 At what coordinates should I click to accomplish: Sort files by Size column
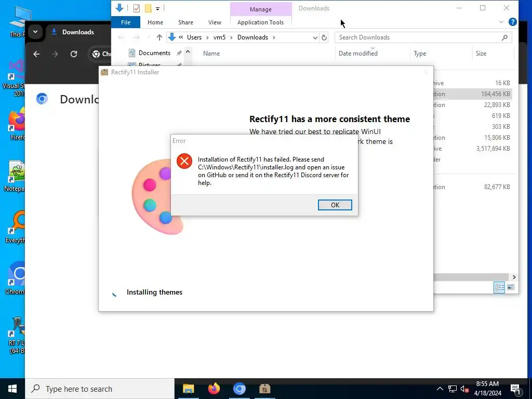point(481,54)
